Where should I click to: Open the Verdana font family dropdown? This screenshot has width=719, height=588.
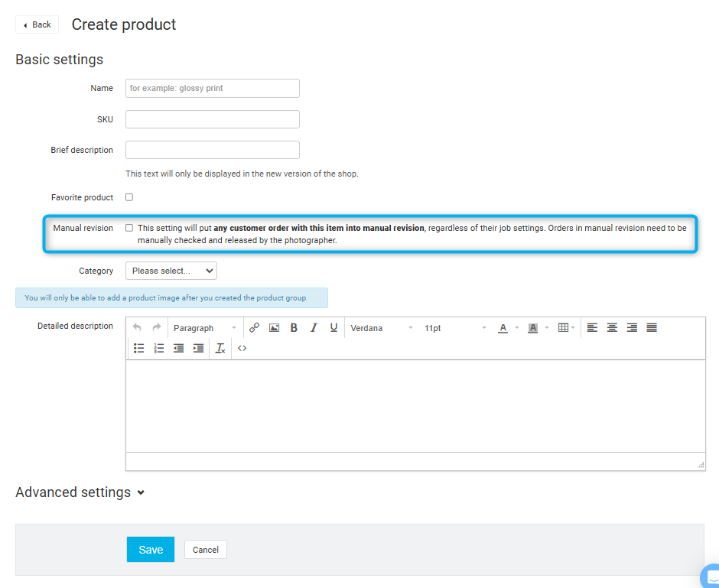coord(382,328)
